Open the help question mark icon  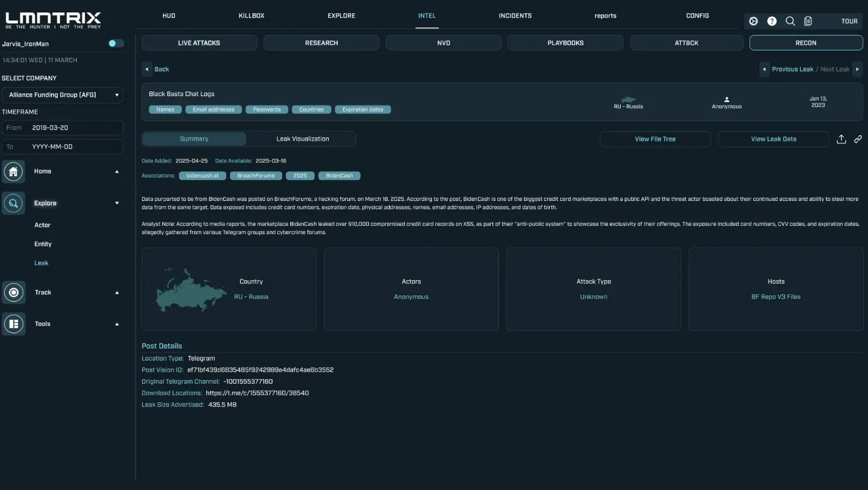(x=772, y=21)
